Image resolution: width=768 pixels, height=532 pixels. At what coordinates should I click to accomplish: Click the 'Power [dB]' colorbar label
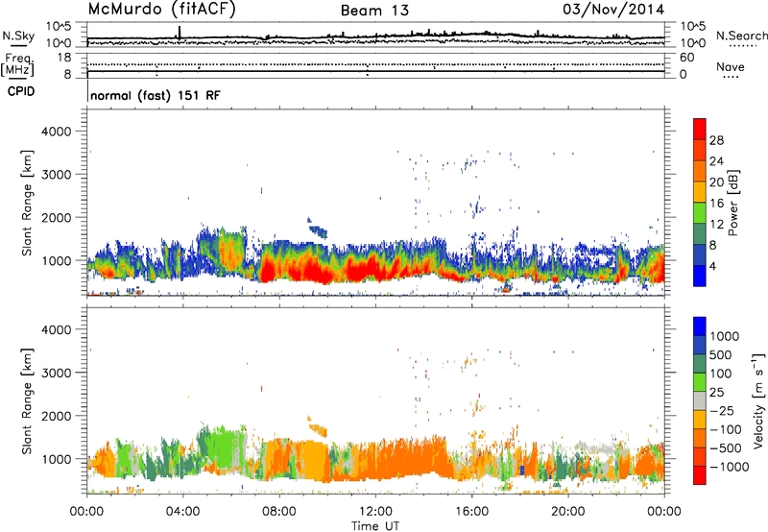pyautogui.click(x=733, y=203)
